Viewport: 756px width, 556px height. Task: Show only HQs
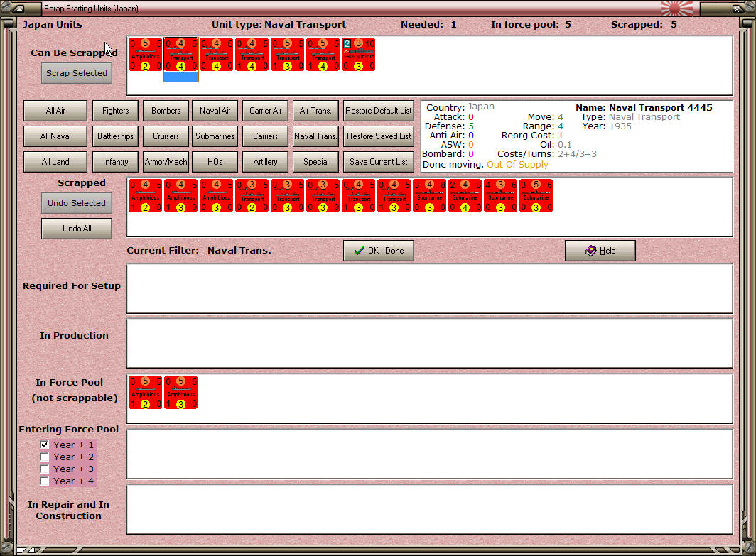pos(215,162)
